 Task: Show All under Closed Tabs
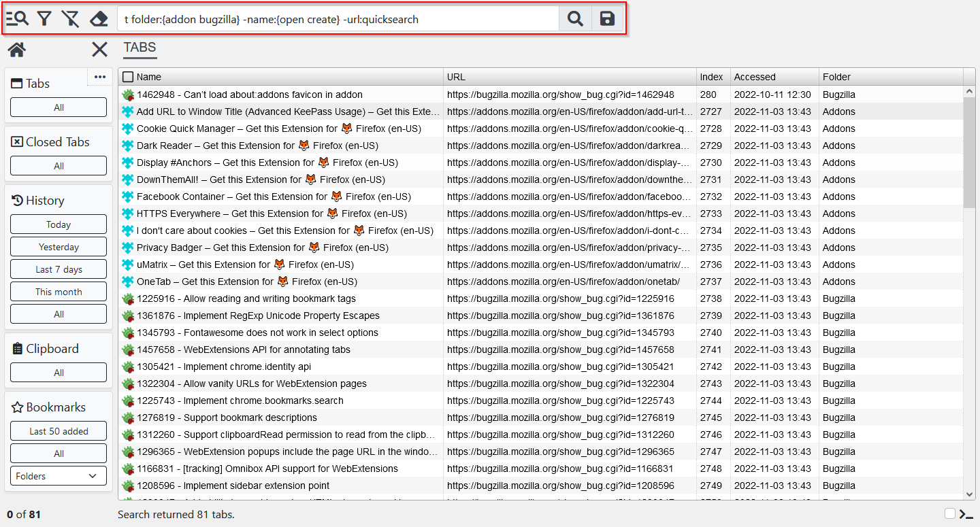(59, 166)
